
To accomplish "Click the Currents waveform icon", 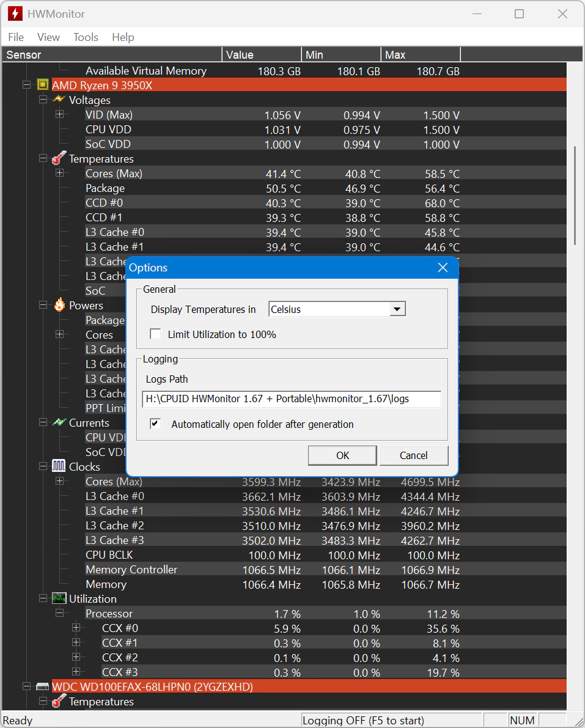I will [59, 422].
